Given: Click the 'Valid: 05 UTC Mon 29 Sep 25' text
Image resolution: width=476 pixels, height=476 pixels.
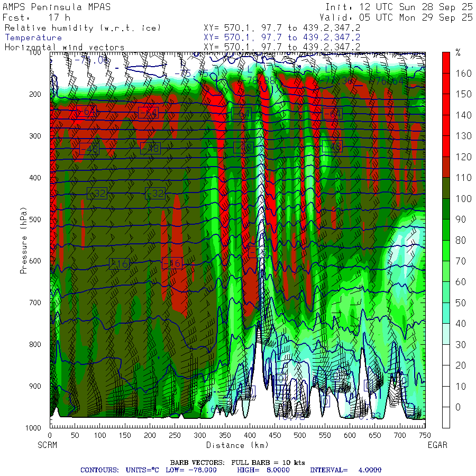Looking at the screenshot, I should pyautogui.click(x=396, y=17).
